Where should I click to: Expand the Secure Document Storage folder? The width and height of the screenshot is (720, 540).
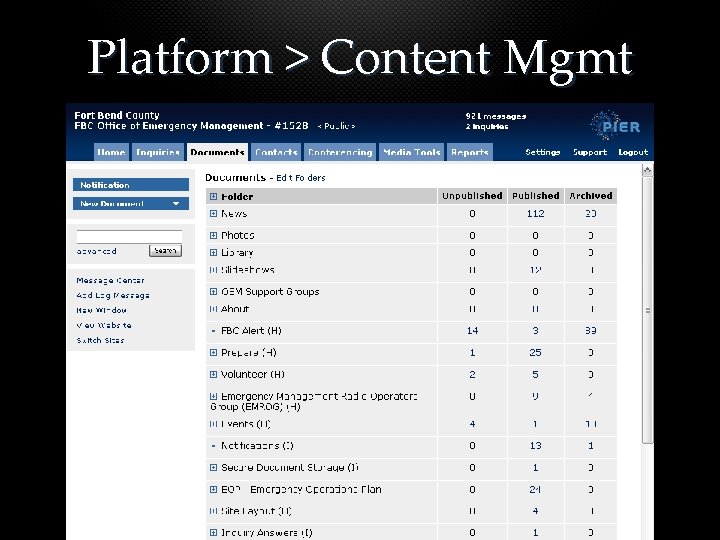click(x=213, y=467)
